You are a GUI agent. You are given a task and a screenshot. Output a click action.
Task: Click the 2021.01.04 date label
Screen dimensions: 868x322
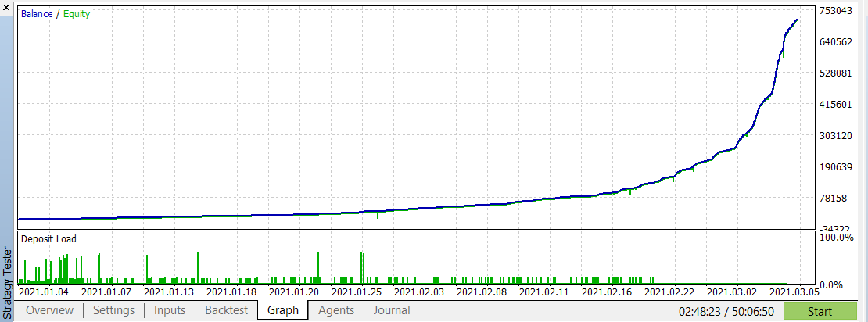point(45,292)
